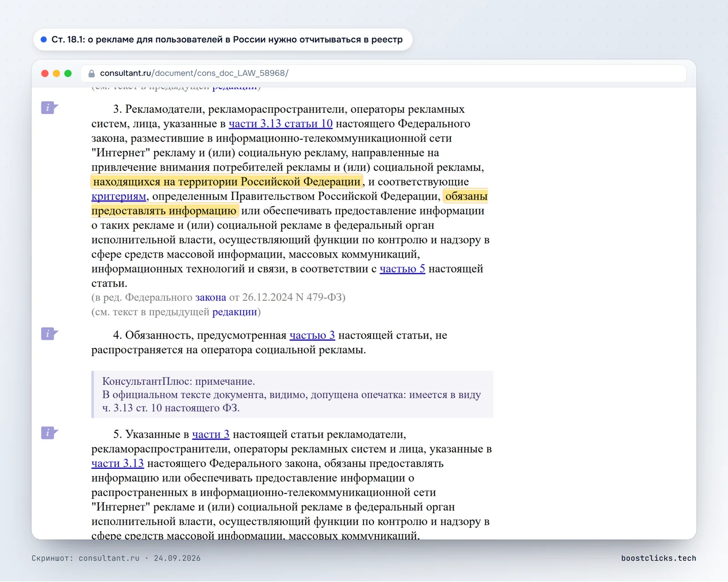Click the info icon beside paragraph 4
The image size is (728, 582).
point(49,334)
